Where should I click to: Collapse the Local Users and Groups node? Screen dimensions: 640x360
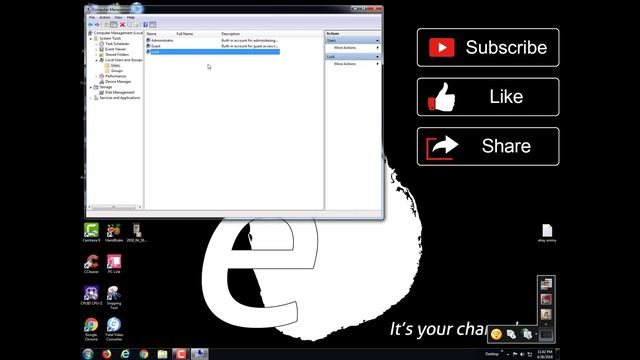pos(97,60)
